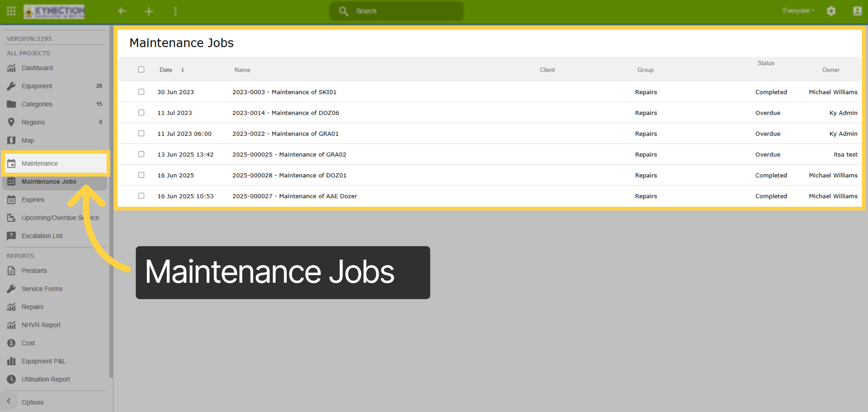Click the Upcoming/Overdue Service icon

pyautogui.click(x=12, y=218)
